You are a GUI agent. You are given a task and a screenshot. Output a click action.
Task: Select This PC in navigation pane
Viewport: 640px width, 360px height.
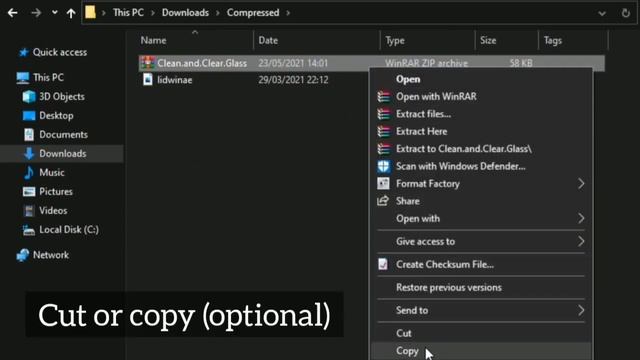[x=48, y=78]
